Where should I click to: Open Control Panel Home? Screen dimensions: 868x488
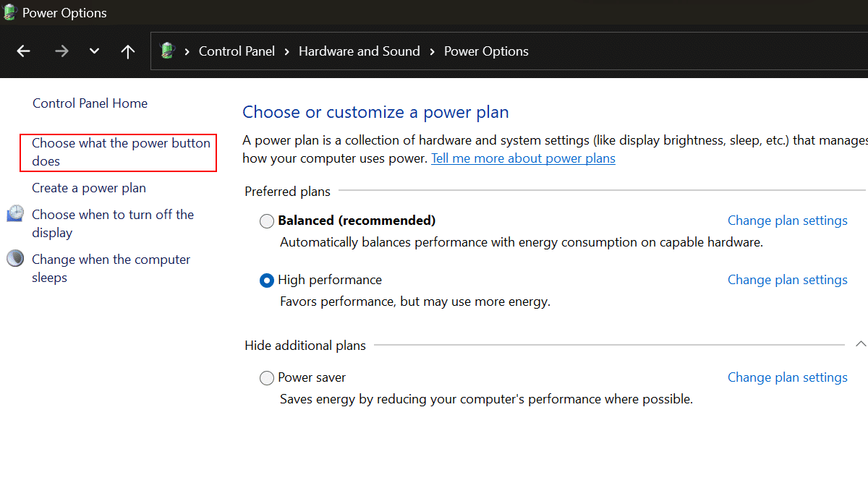pos(90,103)
